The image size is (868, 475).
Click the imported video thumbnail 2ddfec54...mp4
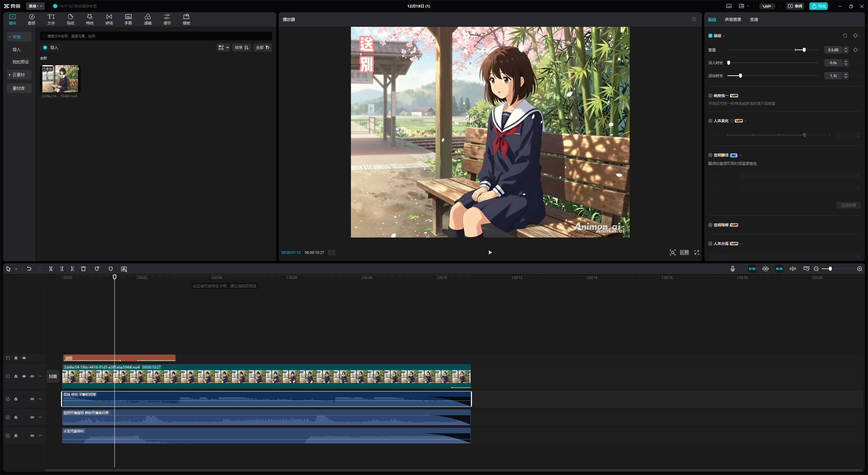click(60, 79)
